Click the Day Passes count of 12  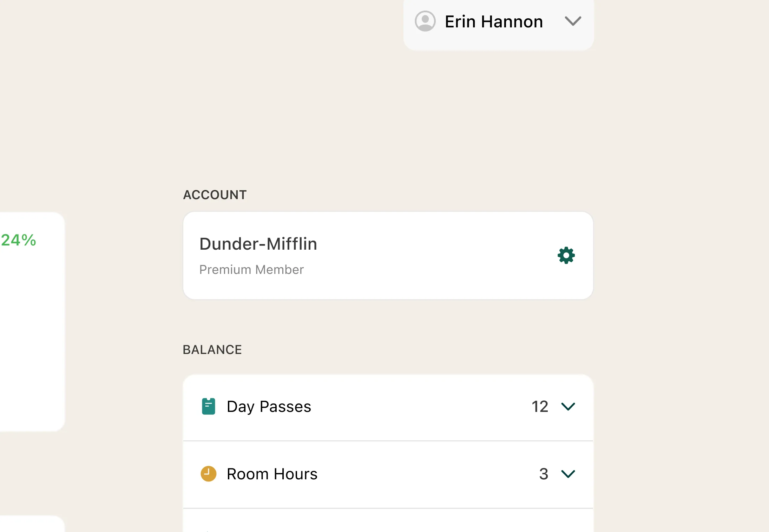tap(539, 407)
